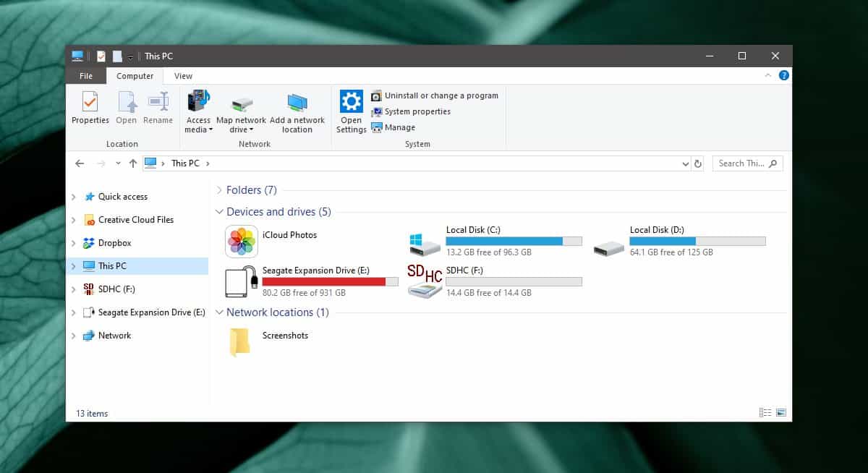Switch to Large icons view in status bar

click(781, 412)
